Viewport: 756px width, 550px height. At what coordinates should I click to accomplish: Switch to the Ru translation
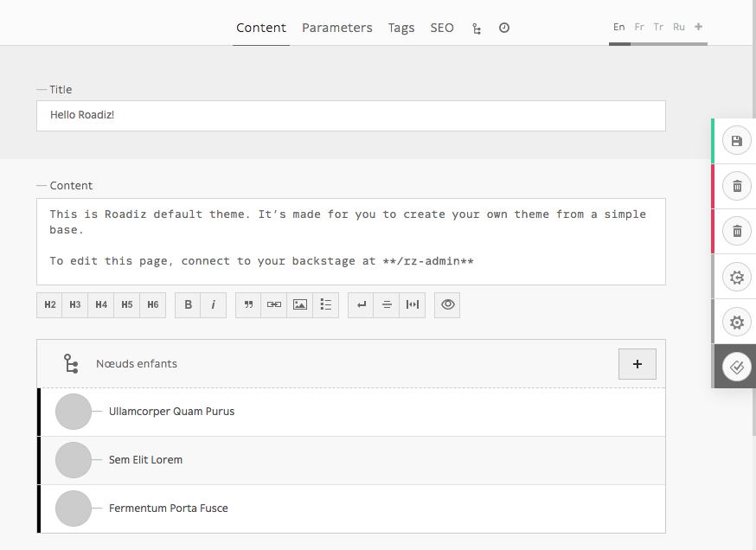(x=679, y=27)
